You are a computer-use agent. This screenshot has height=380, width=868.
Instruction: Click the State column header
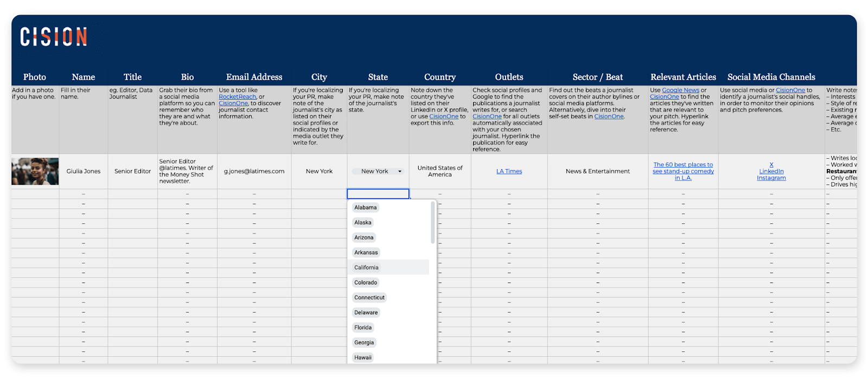[x=378, y=77]
